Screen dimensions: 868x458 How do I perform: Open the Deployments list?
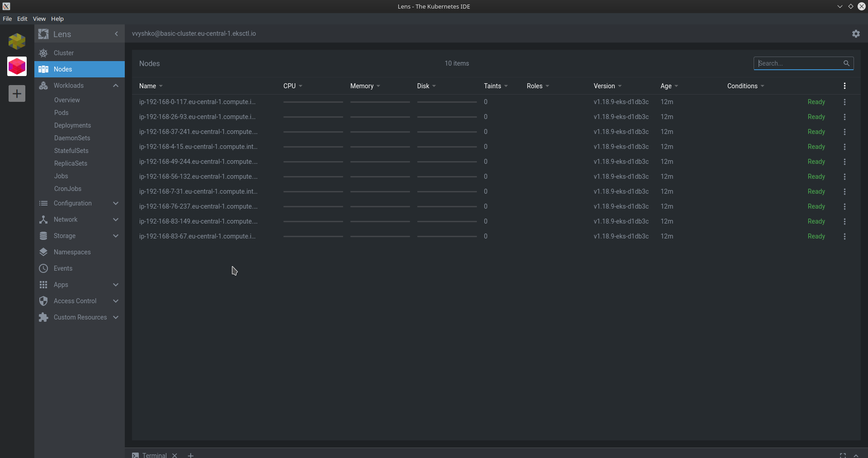72,125
